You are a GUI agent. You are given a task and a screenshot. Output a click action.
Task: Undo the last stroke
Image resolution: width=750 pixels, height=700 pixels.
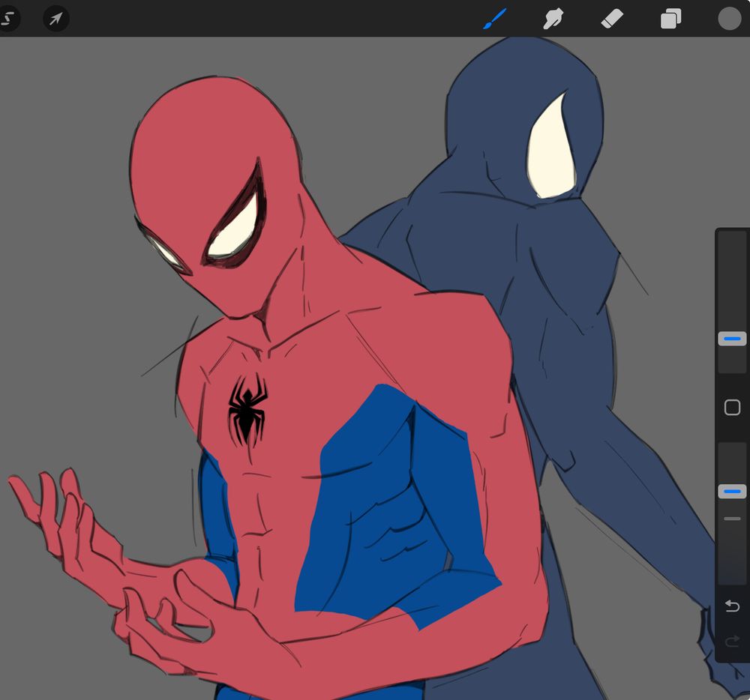(732, 606)
